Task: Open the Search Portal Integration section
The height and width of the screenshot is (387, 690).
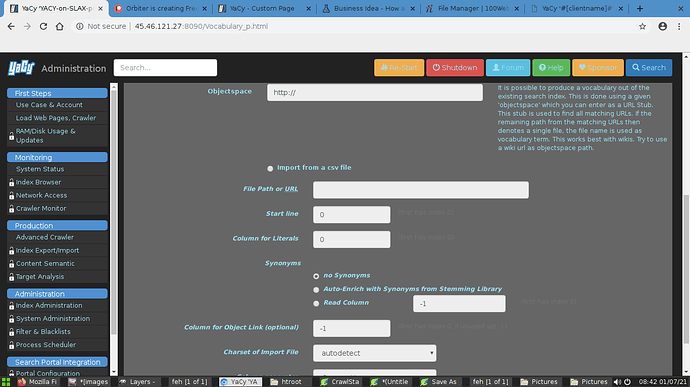Action: (x=57, y=362)
